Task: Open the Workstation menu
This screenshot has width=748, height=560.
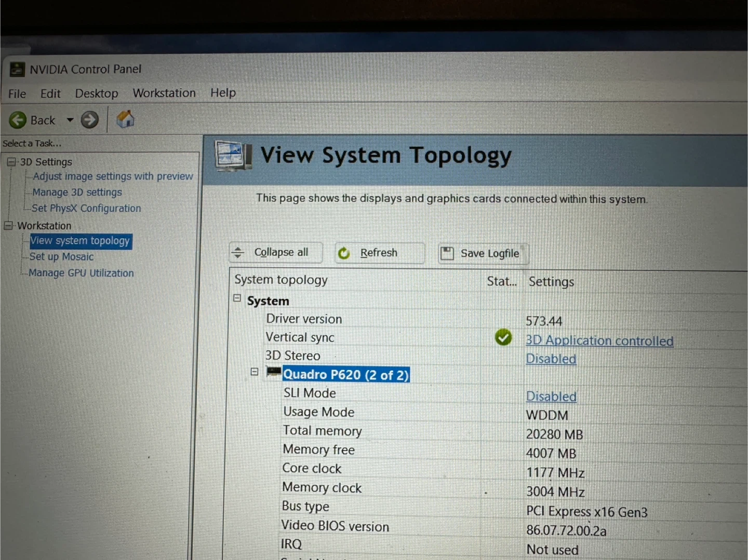Action: click(164, 93)
